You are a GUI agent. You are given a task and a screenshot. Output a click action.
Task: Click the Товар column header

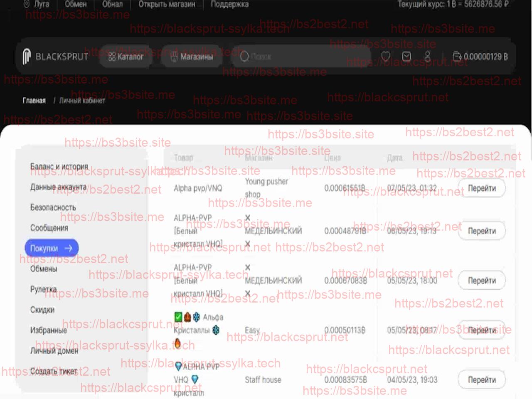[183, 158]
